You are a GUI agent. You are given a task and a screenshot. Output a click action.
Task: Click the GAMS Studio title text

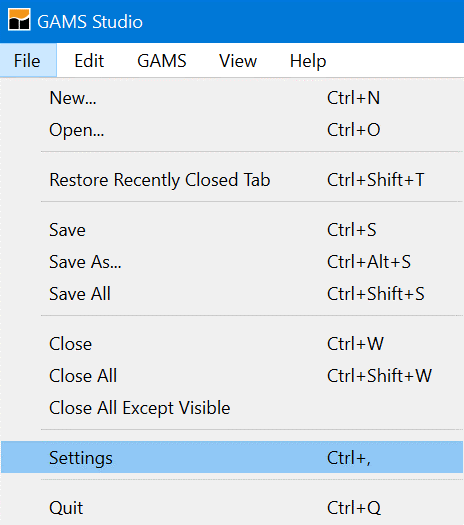pyautogui.click(x=90, y=22)
